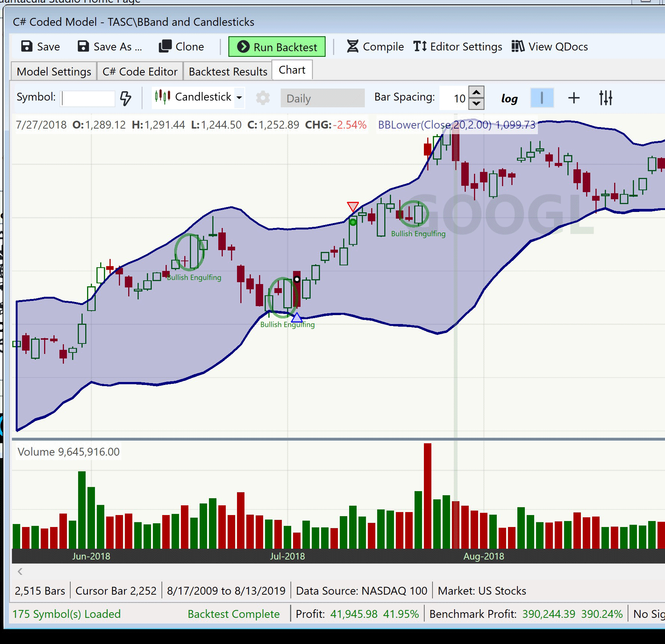Toggle the crosshair plus cursor
Viewport: 665px width, 644px height.
point(574,98)
